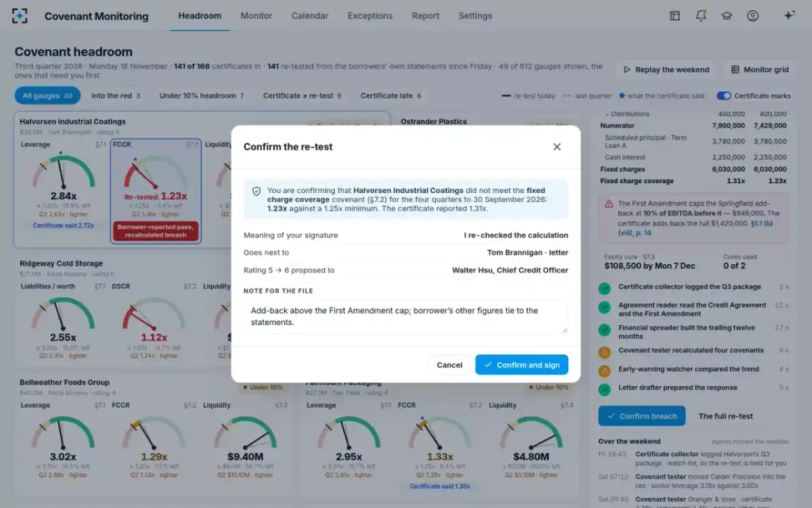Click the green check beside Certificate collector step
812x508 pixels.
click(604, 288)
